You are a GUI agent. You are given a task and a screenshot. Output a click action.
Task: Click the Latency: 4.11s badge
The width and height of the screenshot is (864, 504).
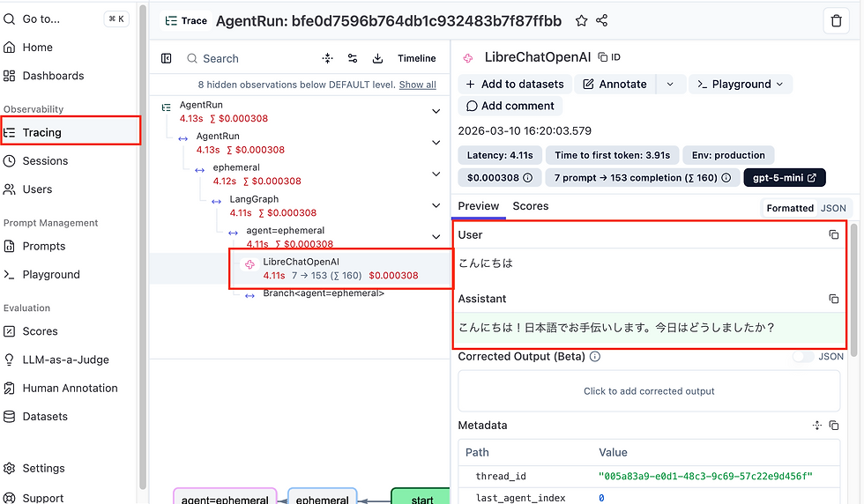(x=500, y=155)
